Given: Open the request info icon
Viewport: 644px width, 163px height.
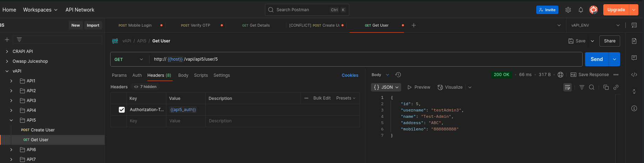Looking at the screenshot, I should 634,108.
